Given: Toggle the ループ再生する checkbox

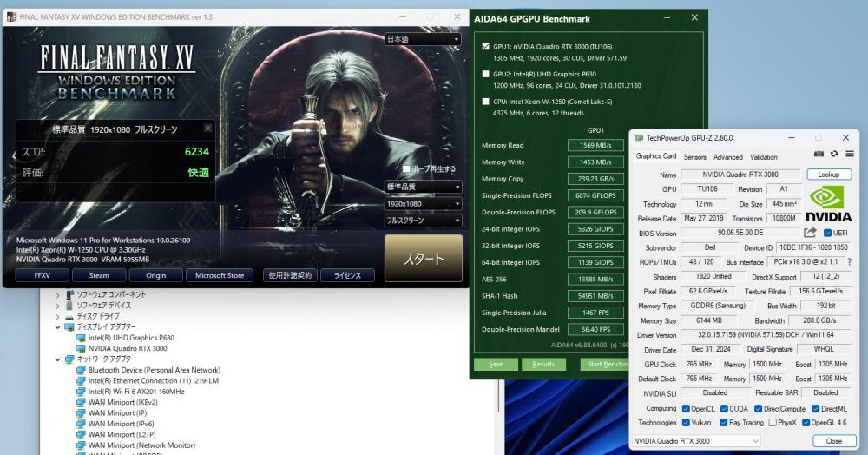Looking at the screenshot, I should pyautogui.click(x=406, y=168).
